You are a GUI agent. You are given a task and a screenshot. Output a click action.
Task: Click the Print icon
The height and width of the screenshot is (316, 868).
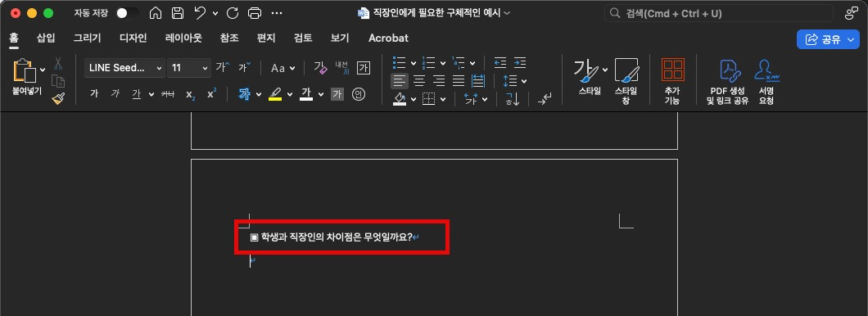(x=255, y=13)
